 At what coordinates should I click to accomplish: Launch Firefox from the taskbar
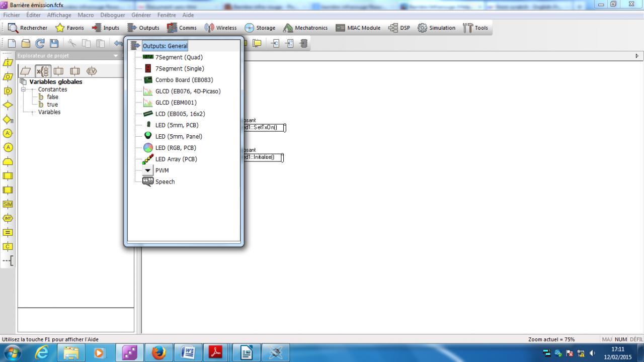click(158, 353)
